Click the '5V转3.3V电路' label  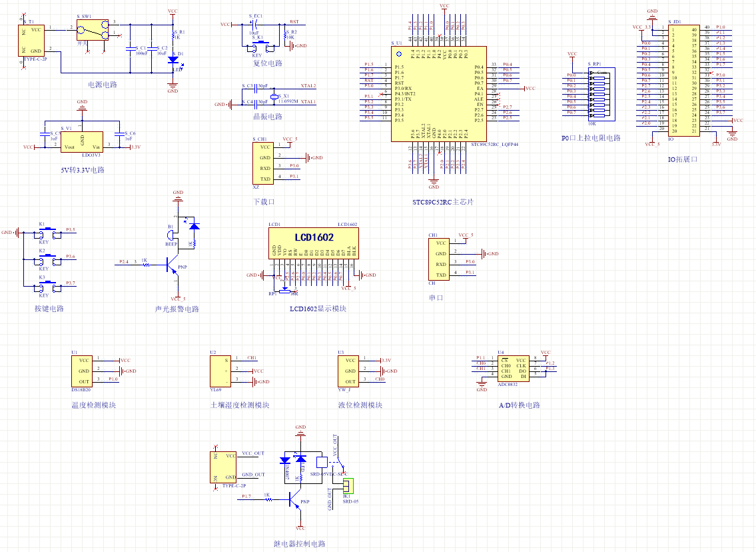83,170
